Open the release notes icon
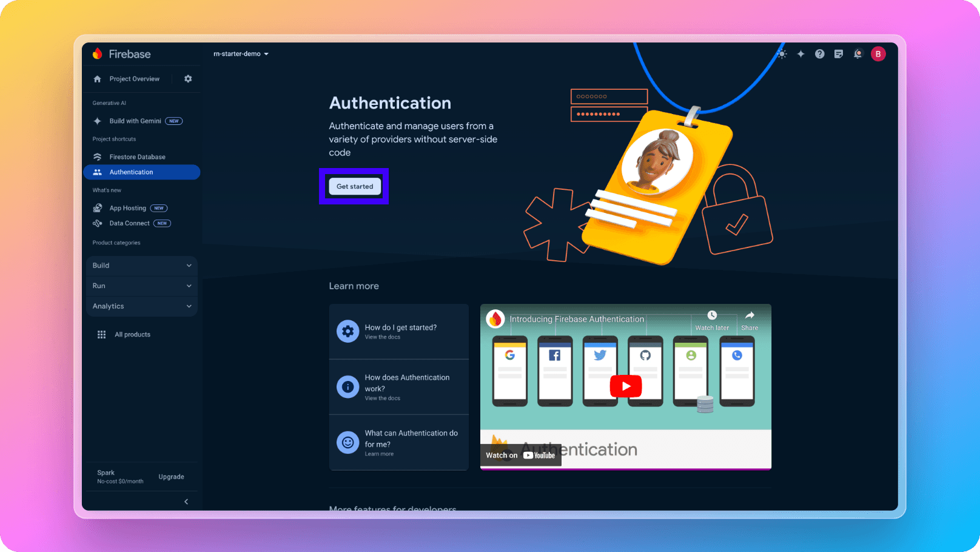The width and height of the screenshot is (980, 552). pyautogui.click(x=839, y=54)
